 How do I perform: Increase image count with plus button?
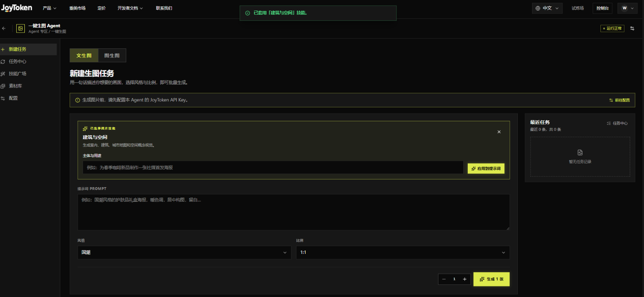(464, 279)
